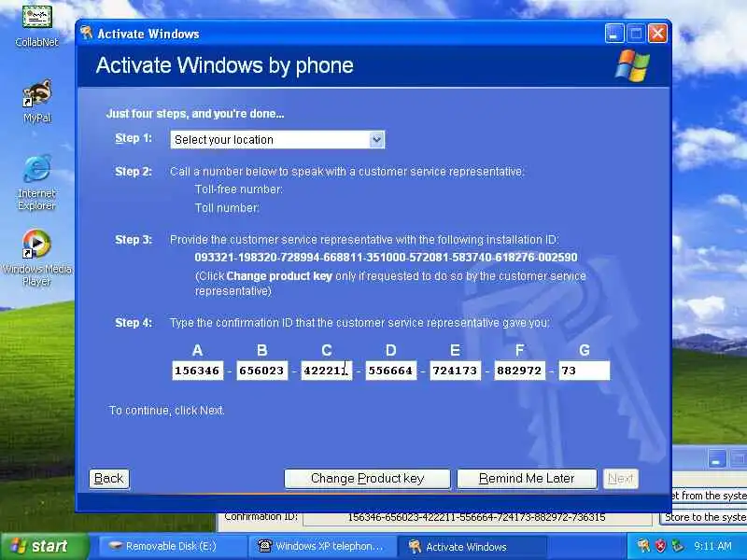Open the Start menu
The height and width of the screenshot is (560, 747).
[x=44, y=546]
